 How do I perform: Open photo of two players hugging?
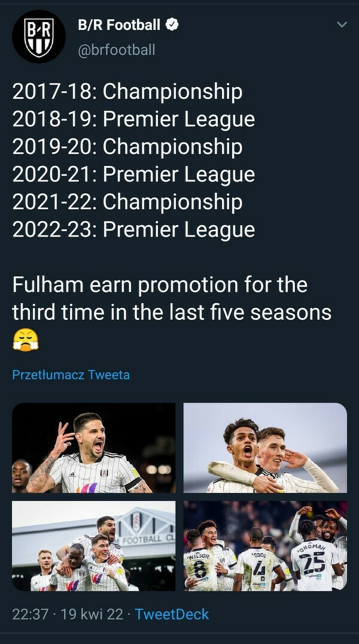click(x=265, y=448)
